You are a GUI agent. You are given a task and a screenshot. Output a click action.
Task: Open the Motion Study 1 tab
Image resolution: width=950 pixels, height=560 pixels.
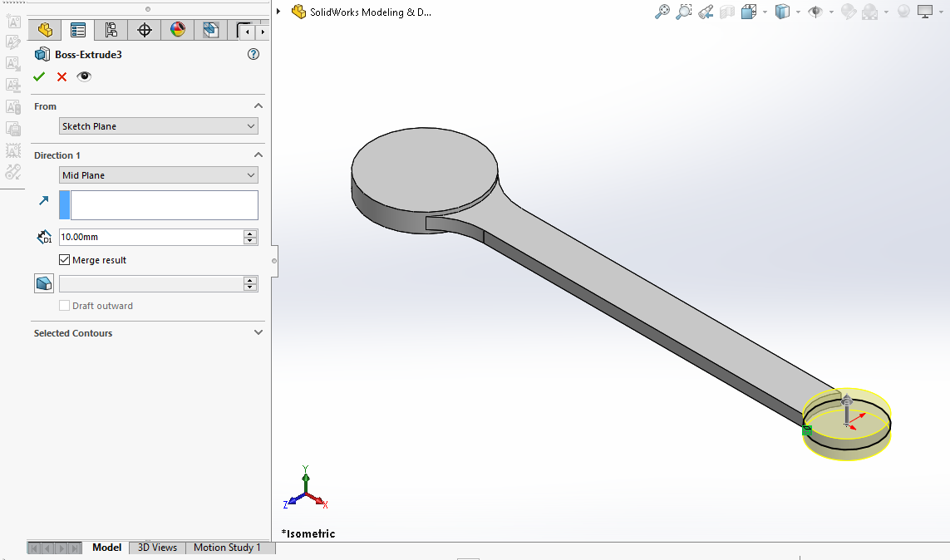[227, 548]
